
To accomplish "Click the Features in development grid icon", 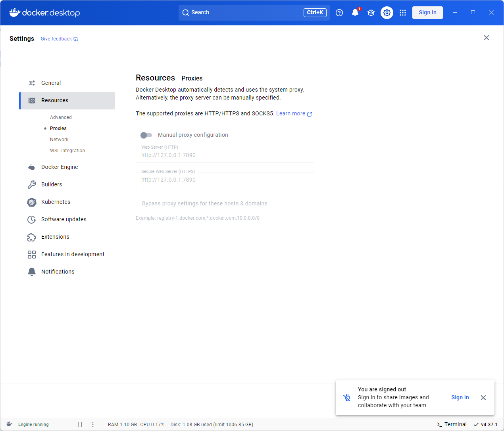I will point(32,255).
